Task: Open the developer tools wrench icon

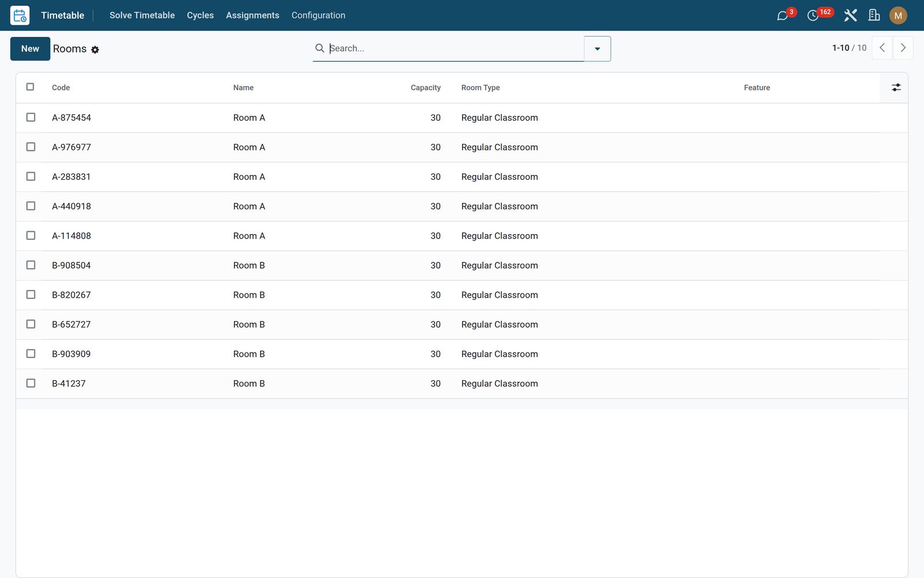Action: [850, 16]
